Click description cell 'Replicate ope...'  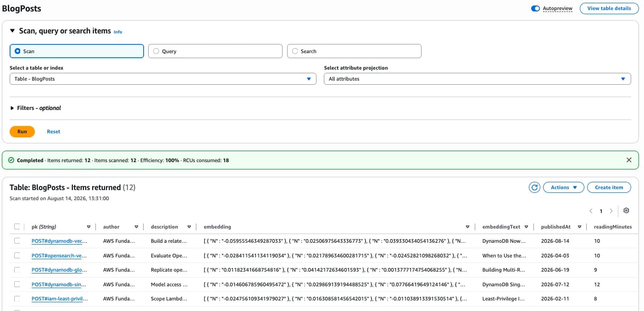coord(169,270)
